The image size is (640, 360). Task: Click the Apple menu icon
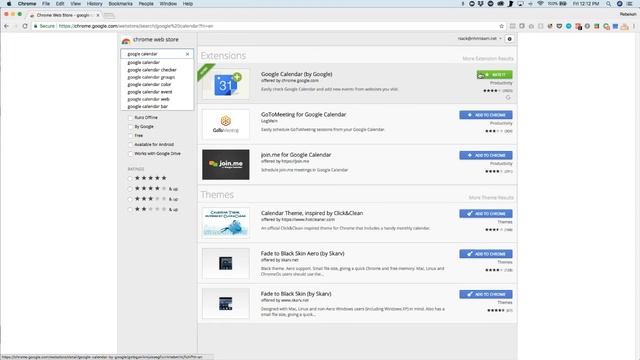[9, 4]
